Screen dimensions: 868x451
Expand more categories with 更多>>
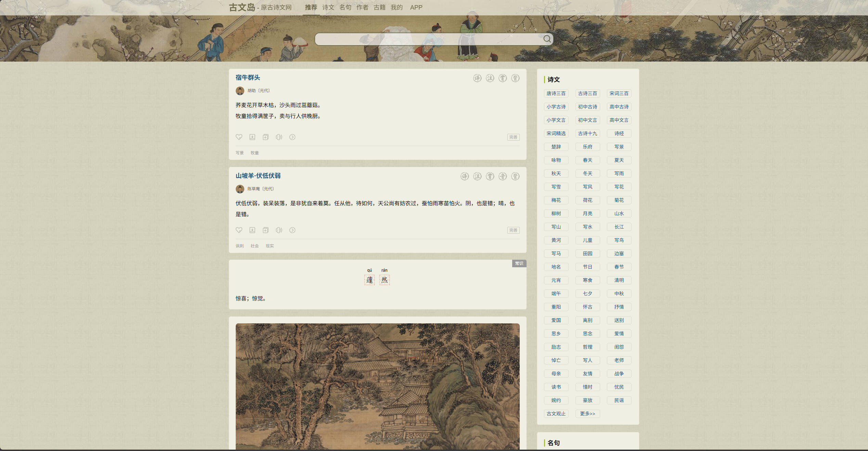pyautogui.click(x=587, y=414)
